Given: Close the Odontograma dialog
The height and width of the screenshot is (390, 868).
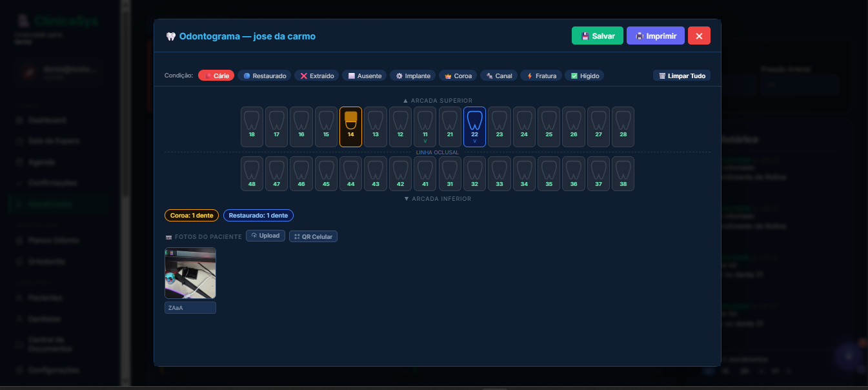Looking at the screenshot, I should coord(699,36).
